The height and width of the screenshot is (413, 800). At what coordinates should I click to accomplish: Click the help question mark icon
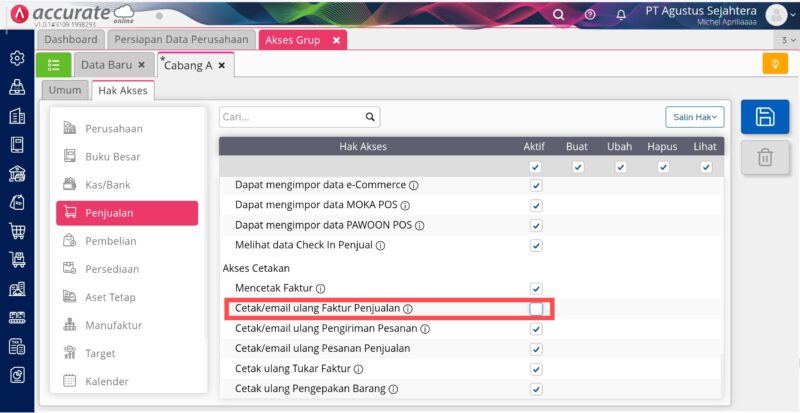click(x=590, y=15)
